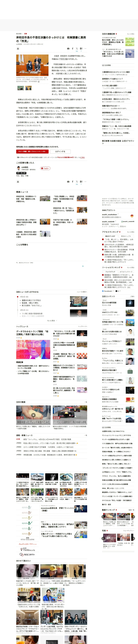This screenshot has width=138, height=644.
Task: Go to 朝日新聞 breadcrumb link
Action: [x=19, y=33]
